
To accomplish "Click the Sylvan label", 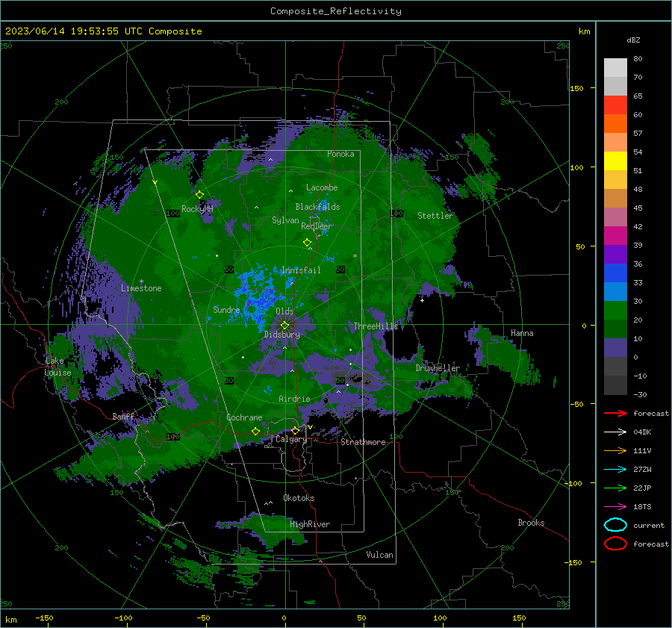I will pyautogui.click(x=285, y=220).
